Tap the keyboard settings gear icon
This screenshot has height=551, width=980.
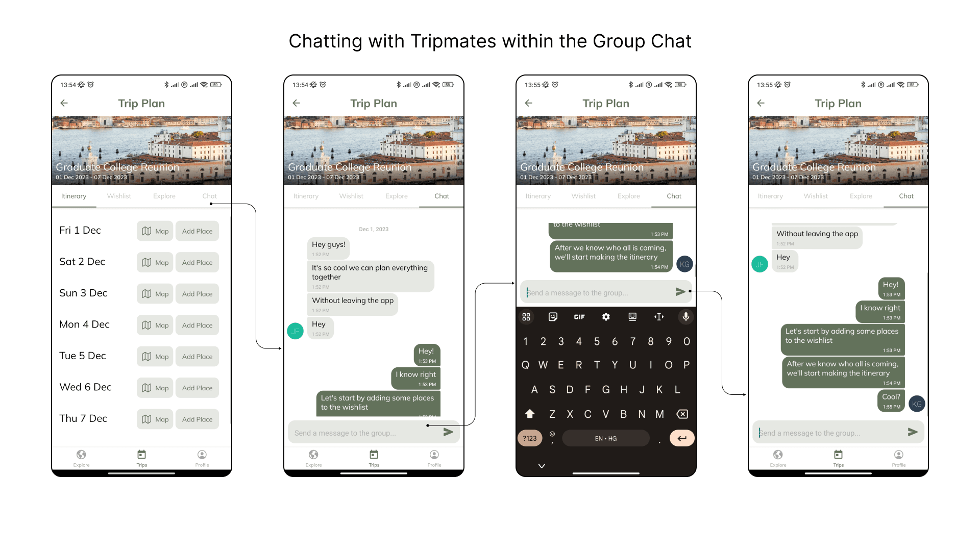(604, 317)
